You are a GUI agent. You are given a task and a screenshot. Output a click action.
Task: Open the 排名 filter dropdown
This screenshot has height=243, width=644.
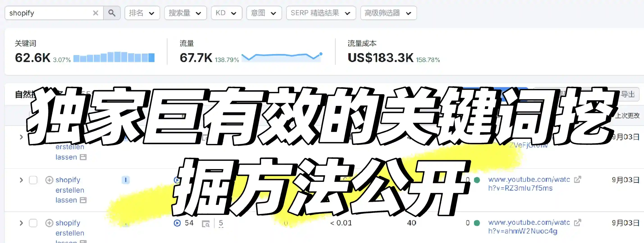click(142, 13)
